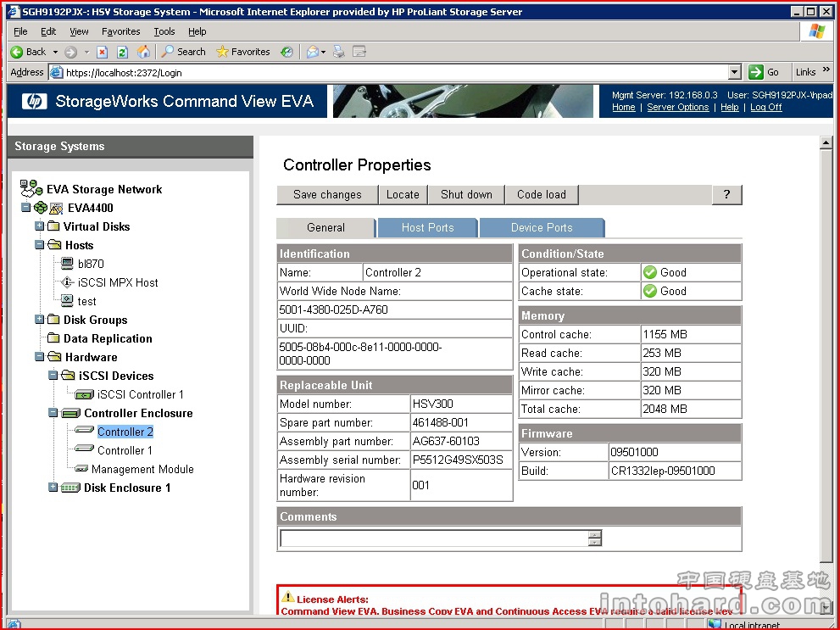The height and width of the screenshot is (630, 840).
Task: Open the View menu
Action: (x=79, y=31)
